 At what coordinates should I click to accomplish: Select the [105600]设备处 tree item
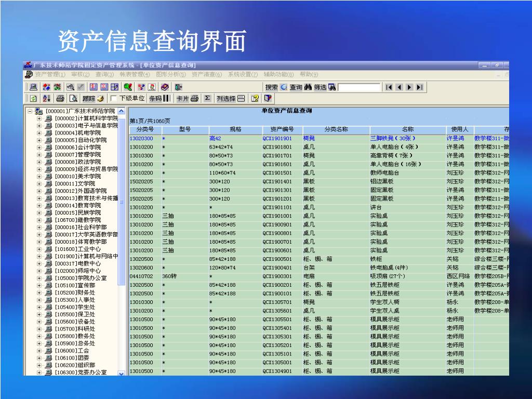coord(75,322)
